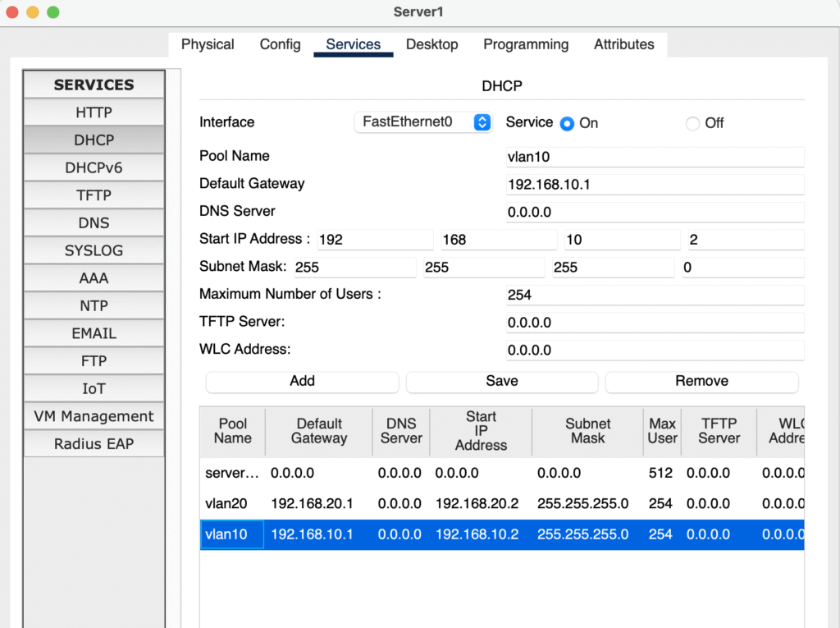Click the Default Gateway field
Viewport: 840px width, 628px height.
655,185
